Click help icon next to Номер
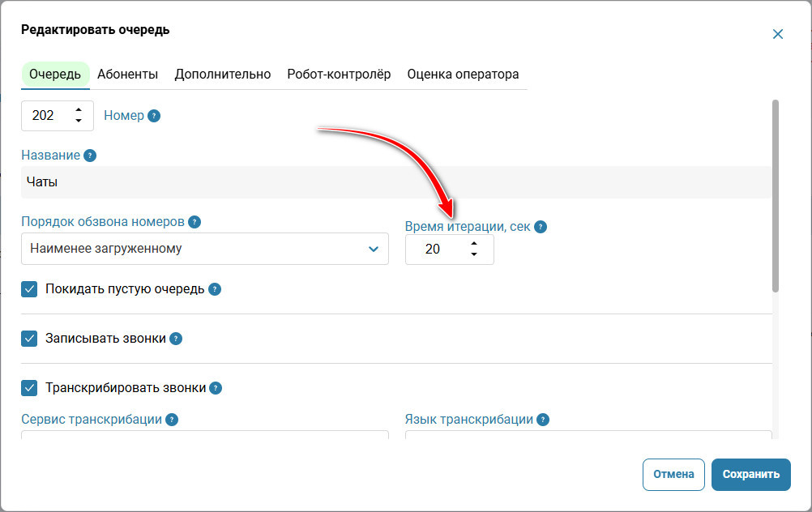 tap(154, 116)
